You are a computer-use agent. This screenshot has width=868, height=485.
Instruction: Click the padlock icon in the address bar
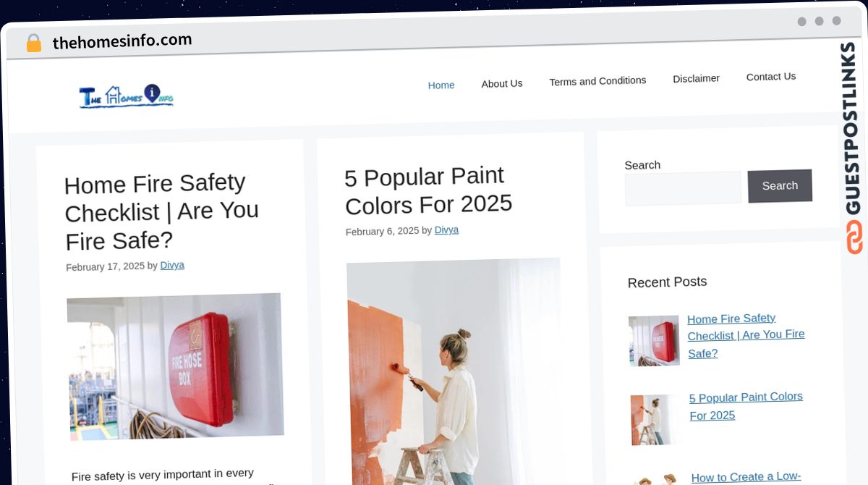click(x=33, y=43)
